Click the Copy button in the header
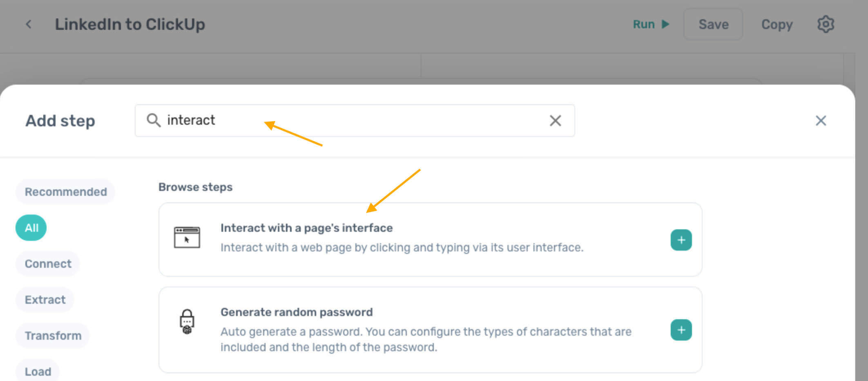868x381 pixels. point(777,25)
